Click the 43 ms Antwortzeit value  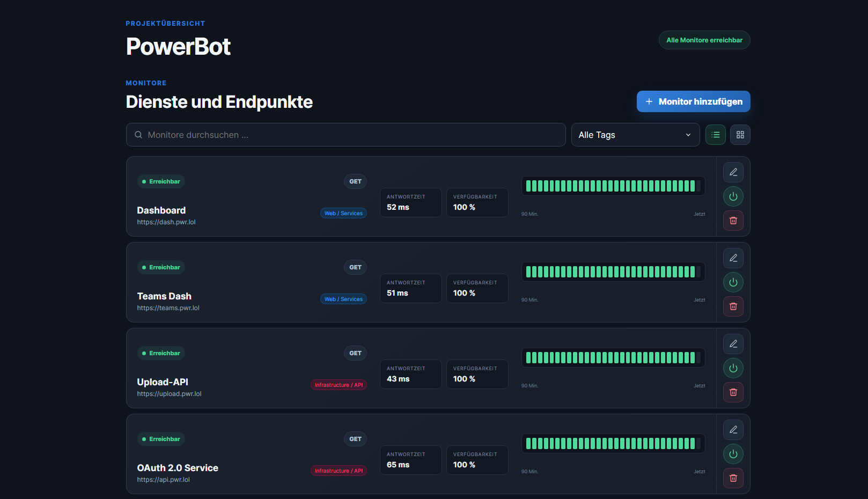pos(398,379)
